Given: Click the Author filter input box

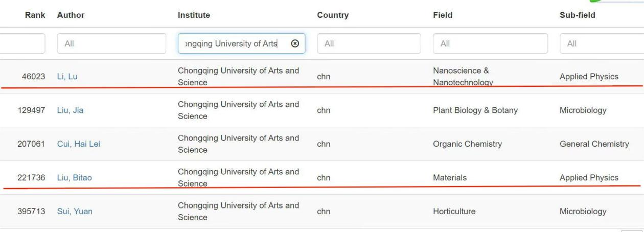Looking at the screenshot, I should click(111, 44).
